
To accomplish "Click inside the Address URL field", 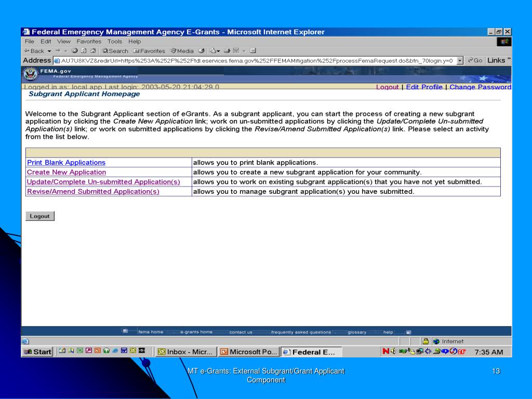I will 255,61.
